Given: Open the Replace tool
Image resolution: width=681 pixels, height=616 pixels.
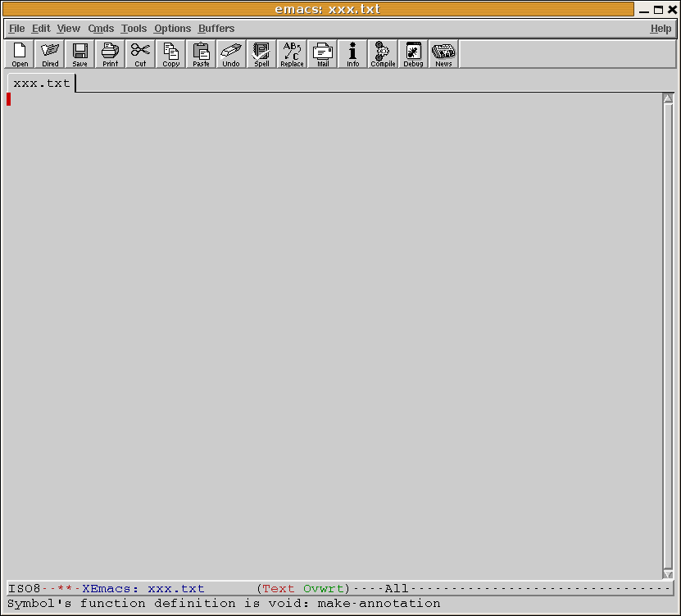Looking at the screenshot, I should pos(292,54).
